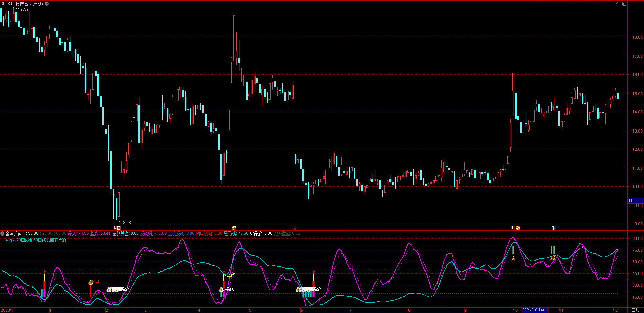Click the month 12 marker on the time axis

point(615,310)
